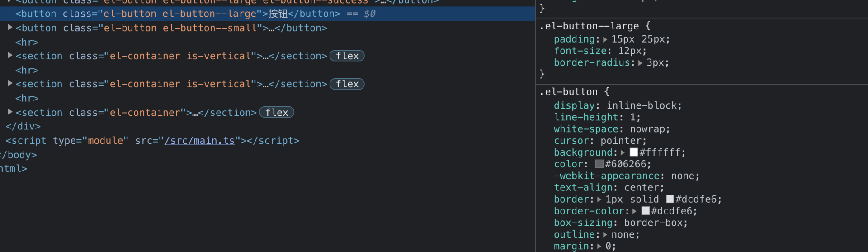Toggle flex badge on second vertical section
Viewport: 868px width, 252px height.
(x=347, y=84)
